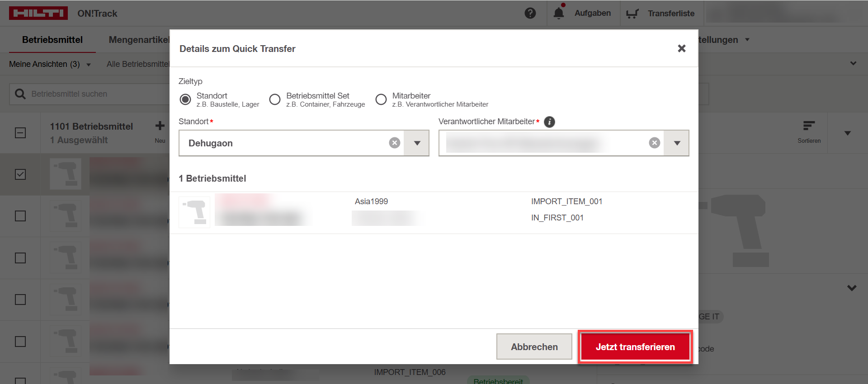Image resolution: width=868 pixels, height=384 pixels.
Task: Choose the Mitarbeiter target type
Action: pos(381,99)
